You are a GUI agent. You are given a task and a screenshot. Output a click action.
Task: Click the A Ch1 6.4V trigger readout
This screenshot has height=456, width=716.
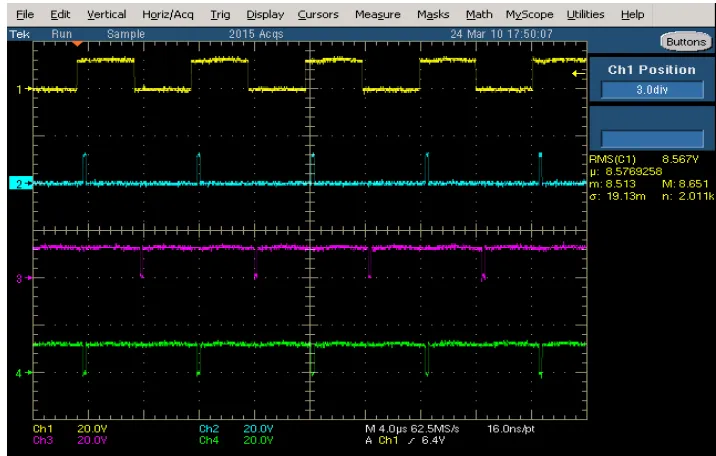click(405, 440)
